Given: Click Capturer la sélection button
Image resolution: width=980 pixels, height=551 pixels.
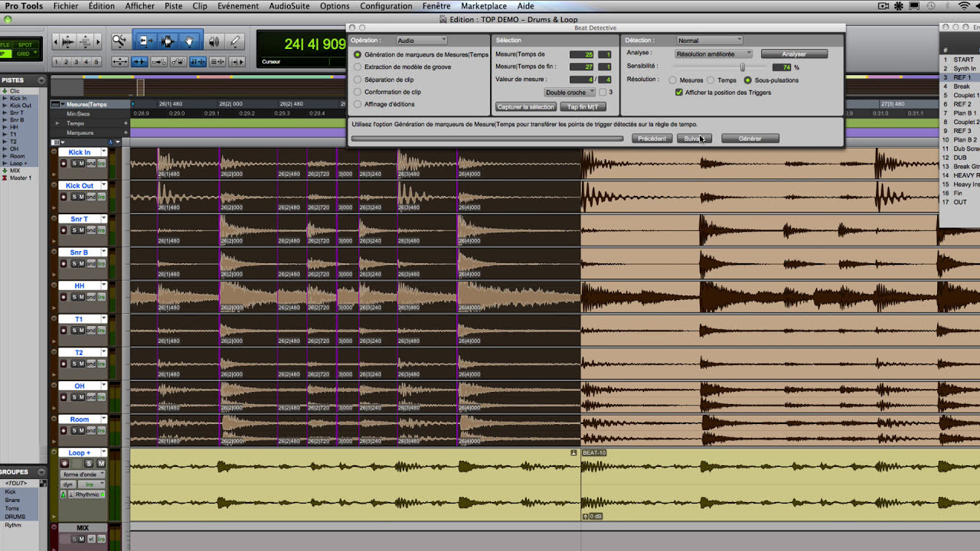Looking at the screenshot, I should [526, 107].
